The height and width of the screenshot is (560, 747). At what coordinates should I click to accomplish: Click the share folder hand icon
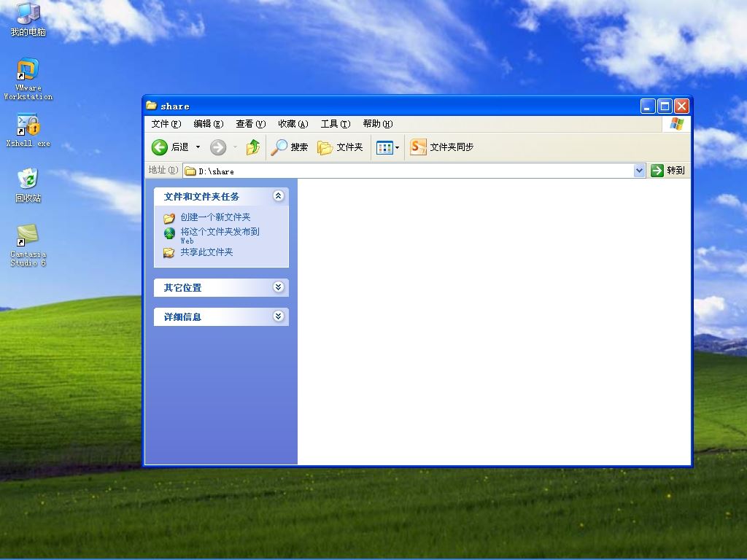click(x=169, y=252)
